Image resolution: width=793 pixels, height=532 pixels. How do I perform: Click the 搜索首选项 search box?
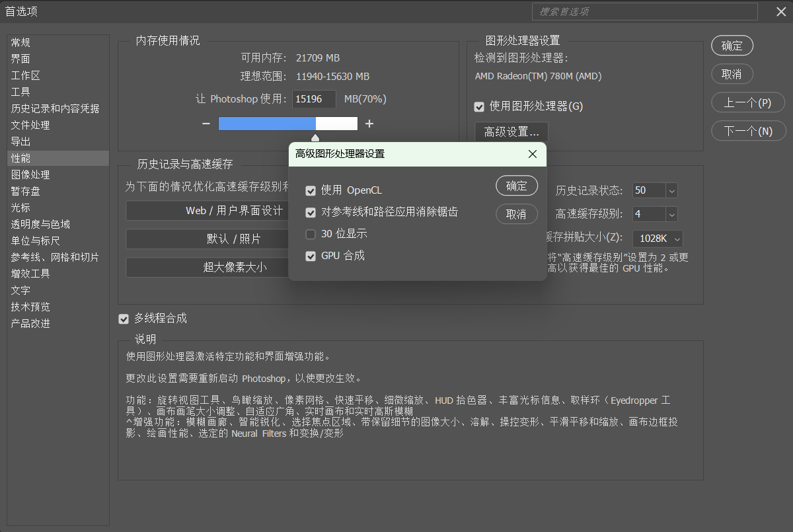pyautogui.click(x=644, y=11)
